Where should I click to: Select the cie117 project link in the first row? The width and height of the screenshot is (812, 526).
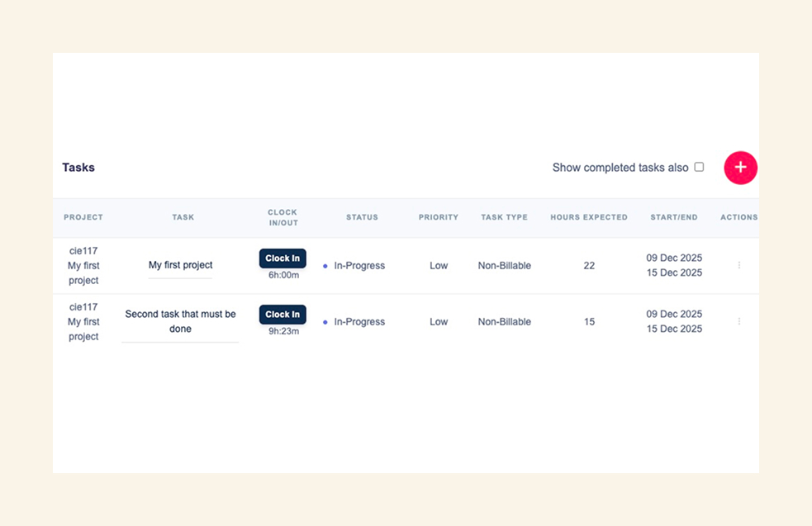pos(83,251)
